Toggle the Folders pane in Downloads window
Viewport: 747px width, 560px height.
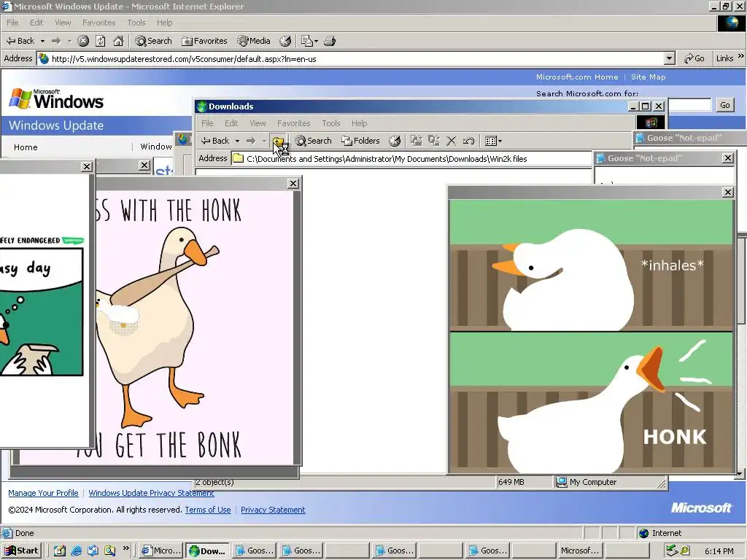pyautogui.click(x=360, y=141)
